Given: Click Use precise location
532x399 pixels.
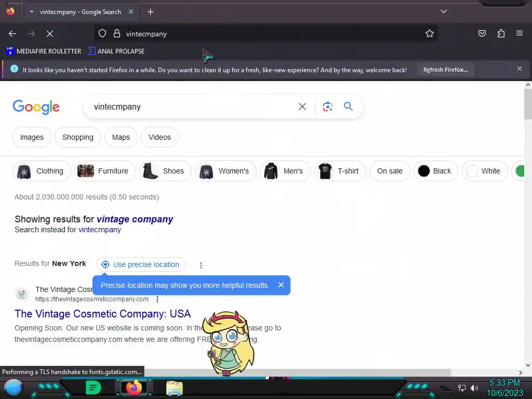Looking at the screenshot, I should 141,264.
